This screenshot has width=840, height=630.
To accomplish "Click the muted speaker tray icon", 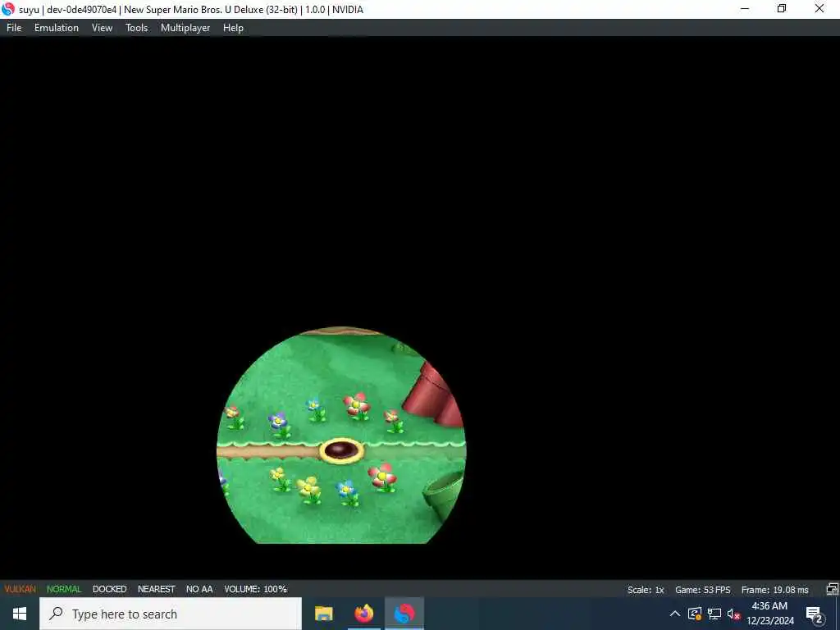I will click(733, 614).
